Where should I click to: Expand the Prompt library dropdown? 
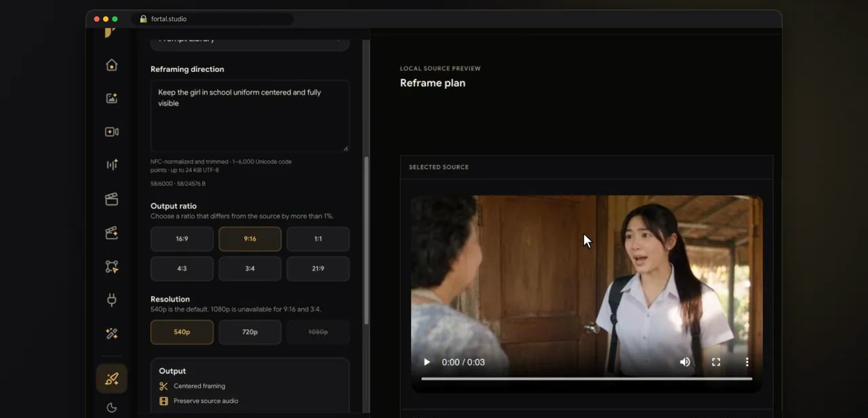point(250,41)
